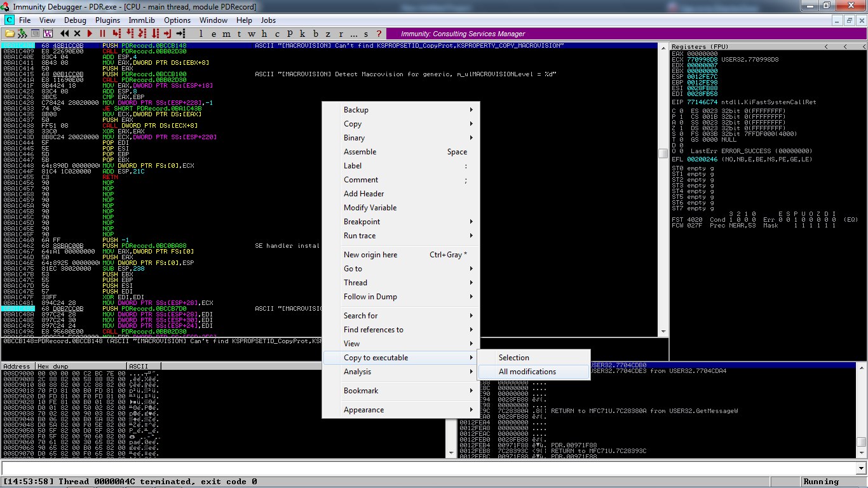Viewport: 868px width, 488px height.
Task: Open the Debug menu
Action: [75, 20]
